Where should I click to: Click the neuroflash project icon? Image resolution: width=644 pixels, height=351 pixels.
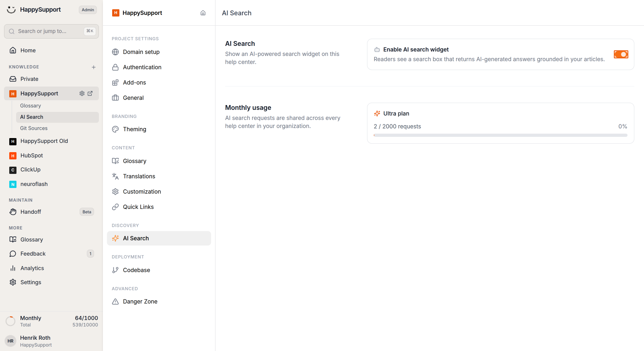[x=13, y=184]
